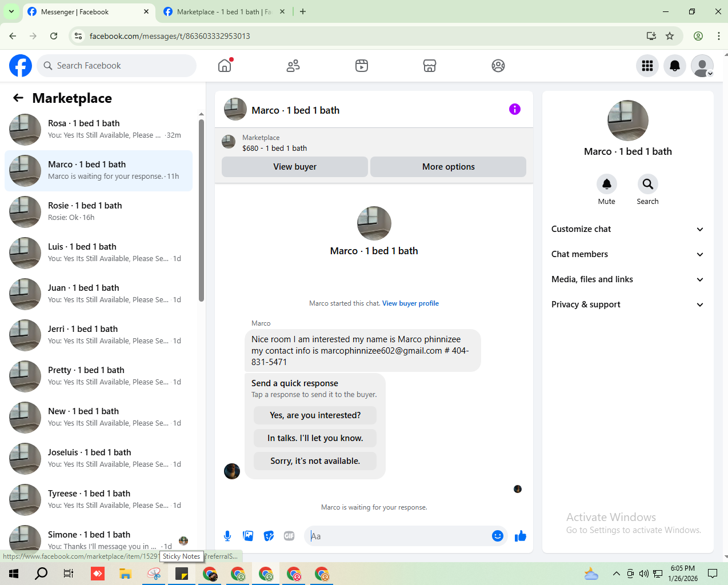Close the Marketplace browser tab
This screenshot has height=585, width=728.
tap(282, 11)
